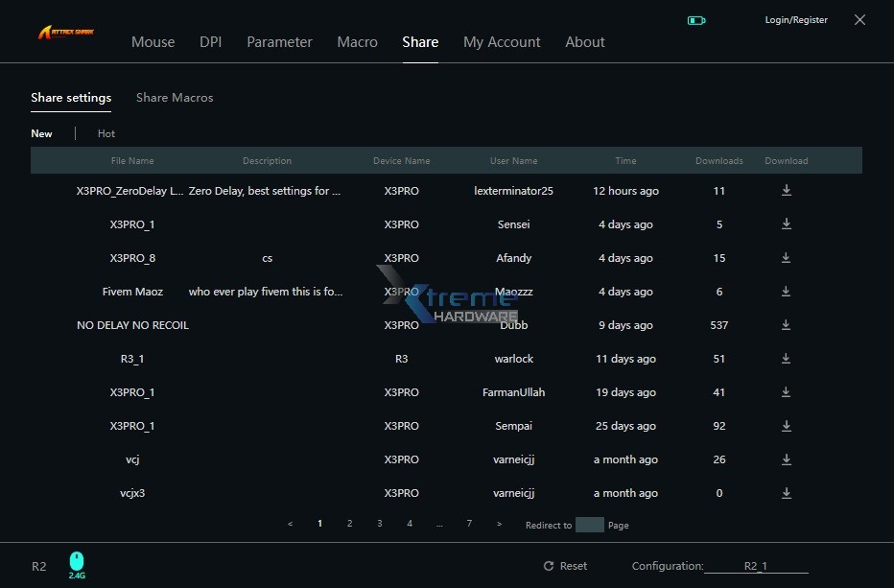Open the DPI page
The height and width of the screenshot is (588, 894).
(210, 42)
